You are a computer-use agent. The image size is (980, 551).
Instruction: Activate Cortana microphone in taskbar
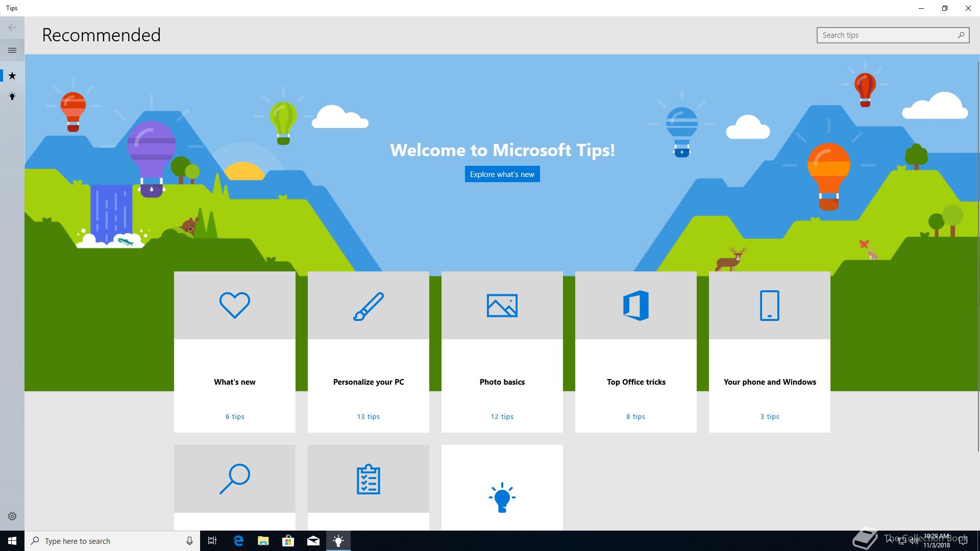pyautogui.click(x=189, y=541)
